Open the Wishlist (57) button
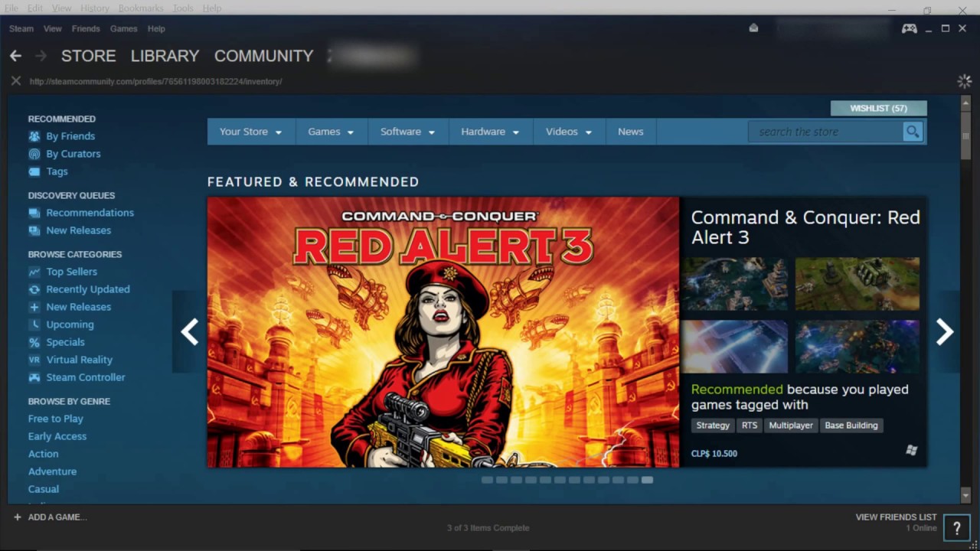Image resolution: width=980 pixels, height=551 pixels. [x=878, y=109]
